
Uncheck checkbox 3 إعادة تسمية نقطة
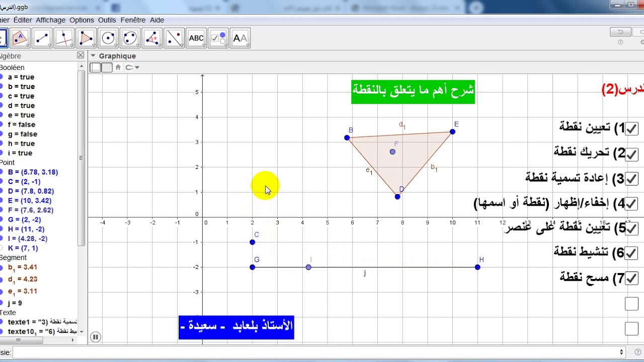[x=631, y=179]
